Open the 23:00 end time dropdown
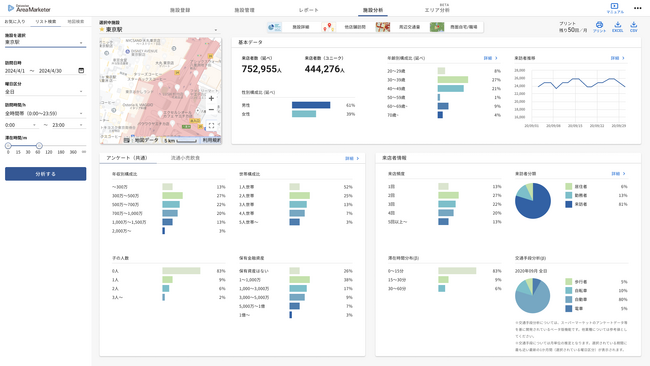The image size is (650, 366). pyautogui.click(x=68, y=125)
